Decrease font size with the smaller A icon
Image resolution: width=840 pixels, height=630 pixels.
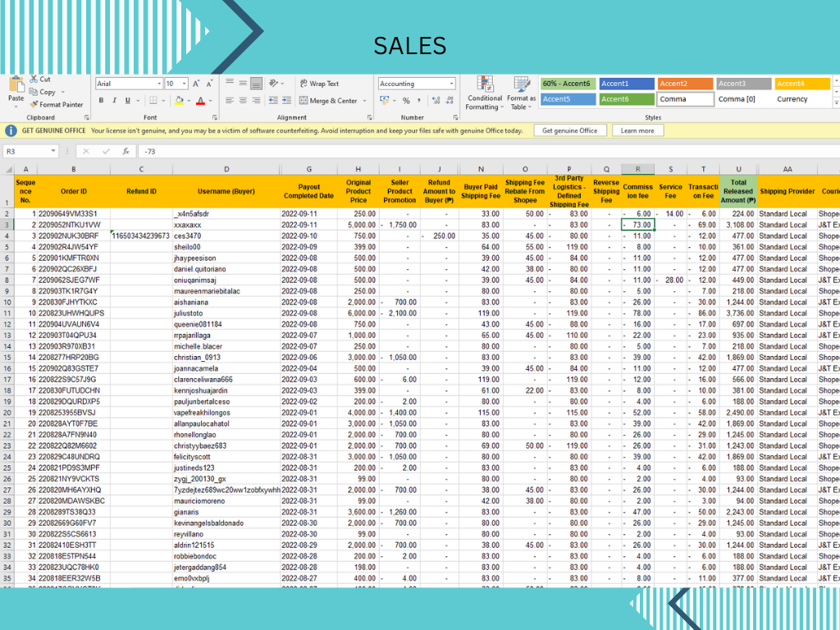point(209,84)
